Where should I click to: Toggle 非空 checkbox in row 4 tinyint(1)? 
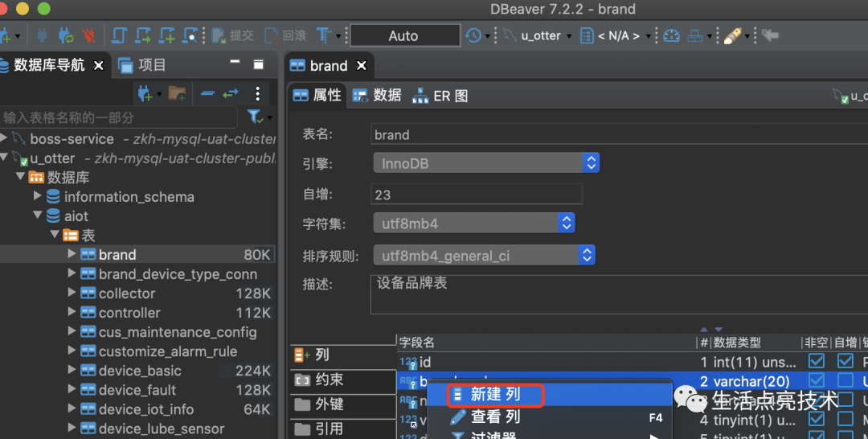point(816,419)
